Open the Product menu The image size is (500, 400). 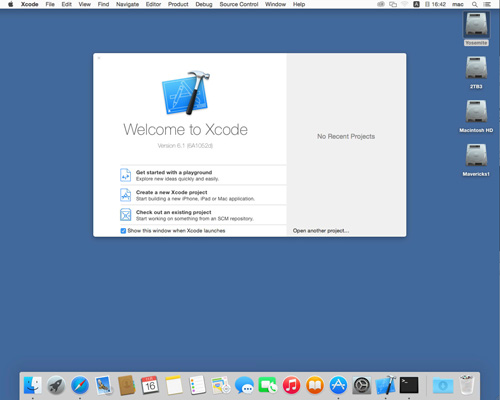point(178,4)
